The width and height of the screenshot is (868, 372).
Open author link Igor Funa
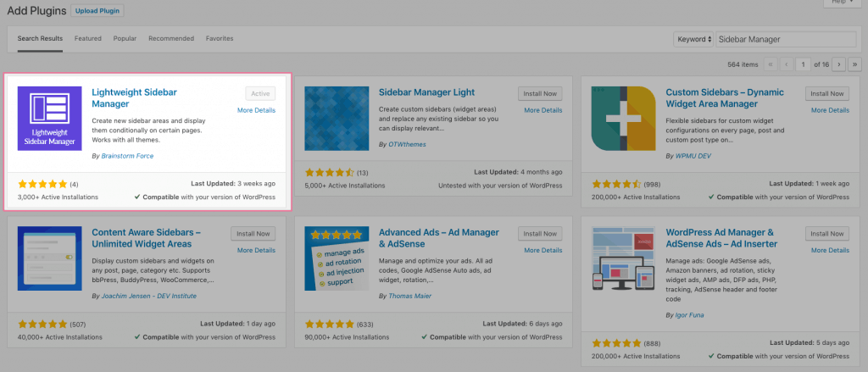(x=690, y=315)
